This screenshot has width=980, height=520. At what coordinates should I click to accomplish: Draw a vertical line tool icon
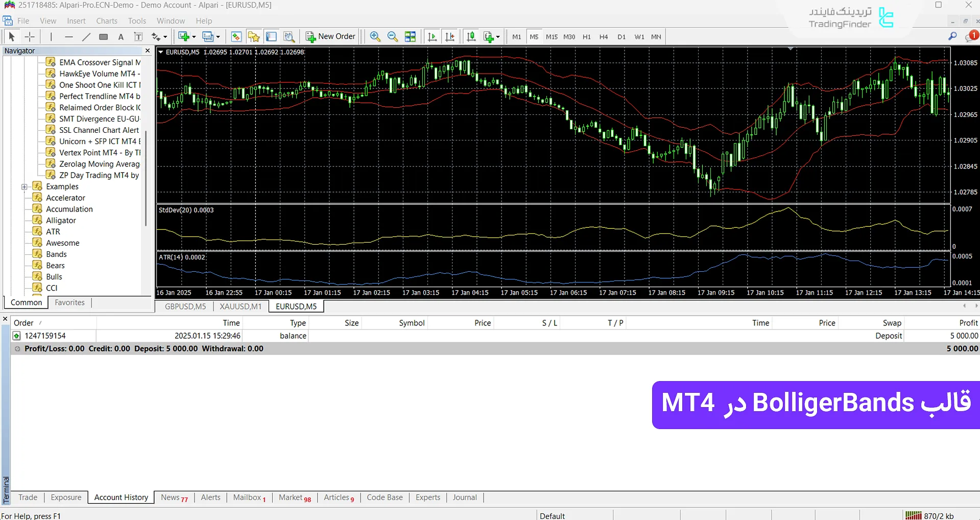[51, 37]
